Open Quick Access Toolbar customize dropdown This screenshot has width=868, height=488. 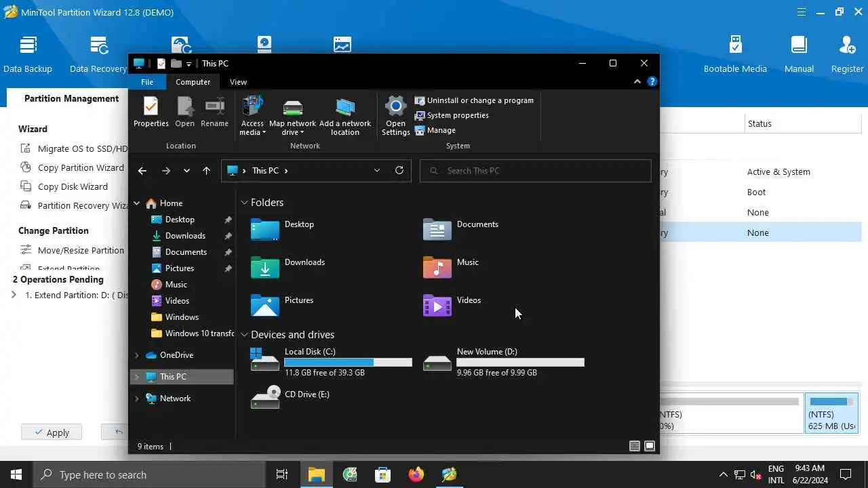pos(189,64)
